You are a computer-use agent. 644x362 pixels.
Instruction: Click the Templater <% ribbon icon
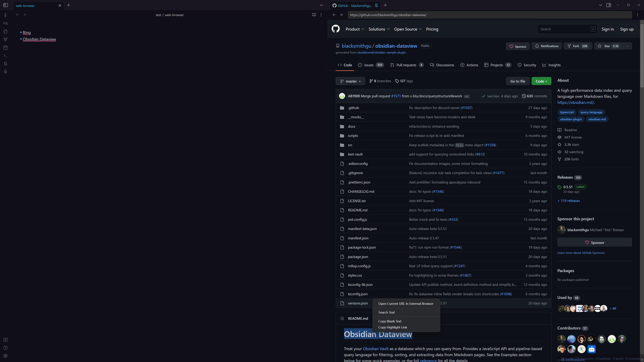(x=5, y=23)
